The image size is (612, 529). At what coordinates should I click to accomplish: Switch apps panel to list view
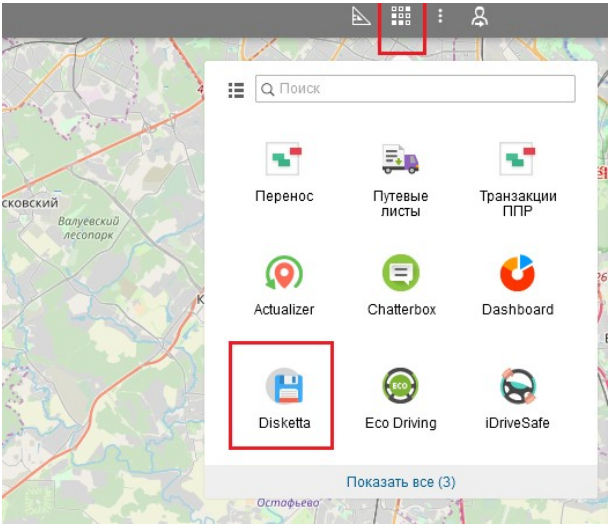236,90
